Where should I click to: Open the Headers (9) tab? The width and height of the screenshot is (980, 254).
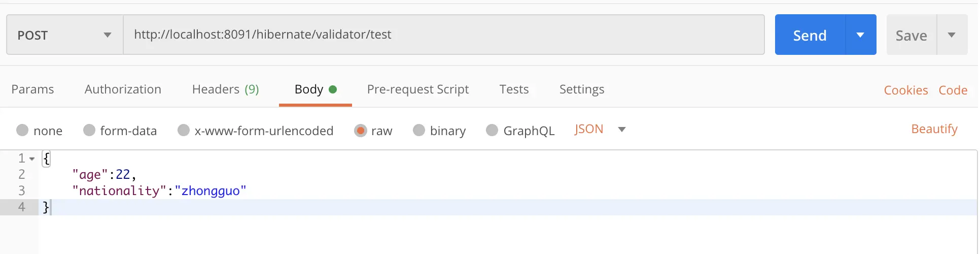click(x=225, y=89)
